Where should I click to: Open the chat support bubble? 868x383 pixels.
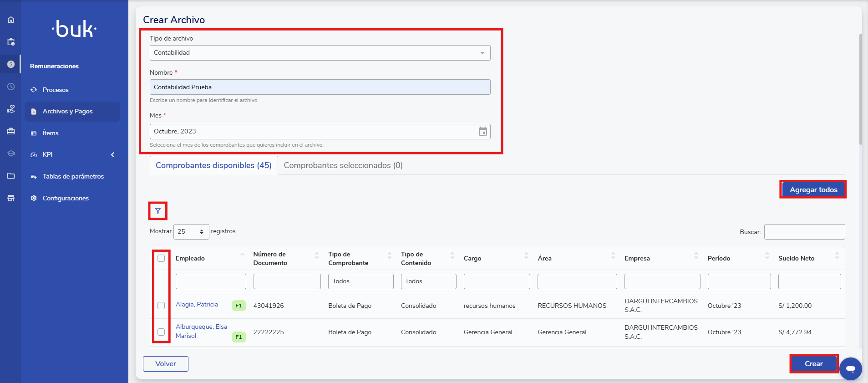(850, 368)
